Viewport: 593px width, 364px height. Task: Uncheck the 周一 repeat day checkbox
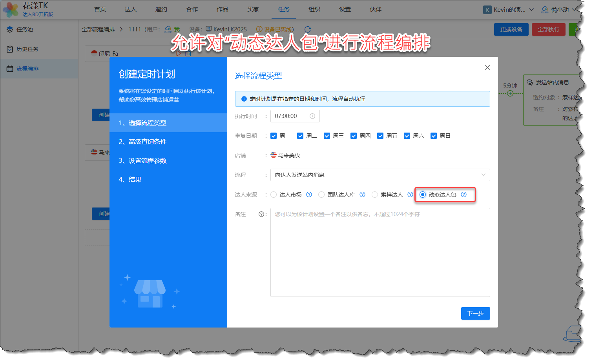click(x=274, y=136)
